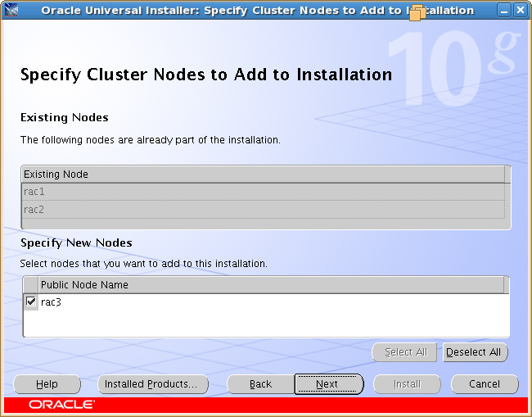Cancel the installation
The height and width of the screenshot is (417, 532).
click(x=485, y=384)
